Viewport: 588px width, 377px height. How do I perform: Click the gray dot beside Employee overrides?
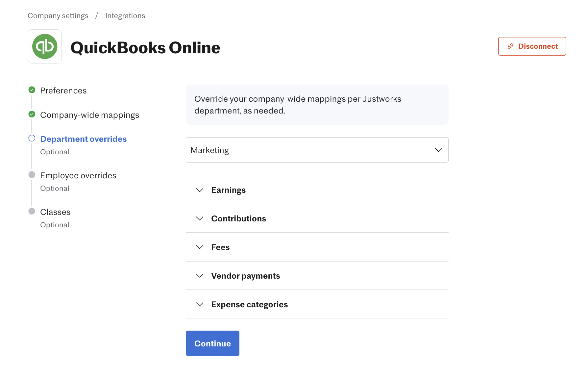coord(32,175)
